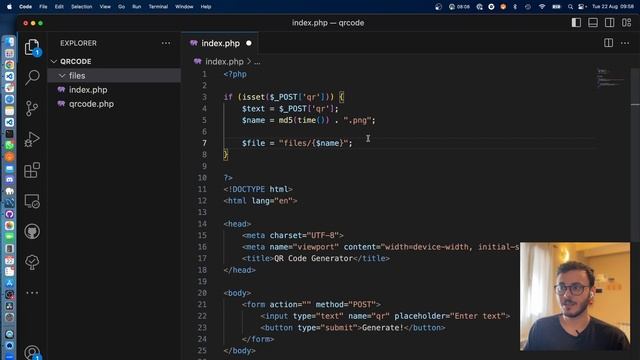Screen dimensions: 640x360
Task: Open the Help menu
Action: coord(206,7)
